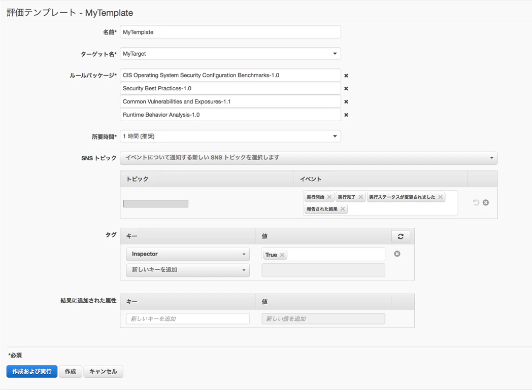
Task: Remove Security Best Practices-1.0 rule package
Action: pyautogui.click(x=346, y=88)
